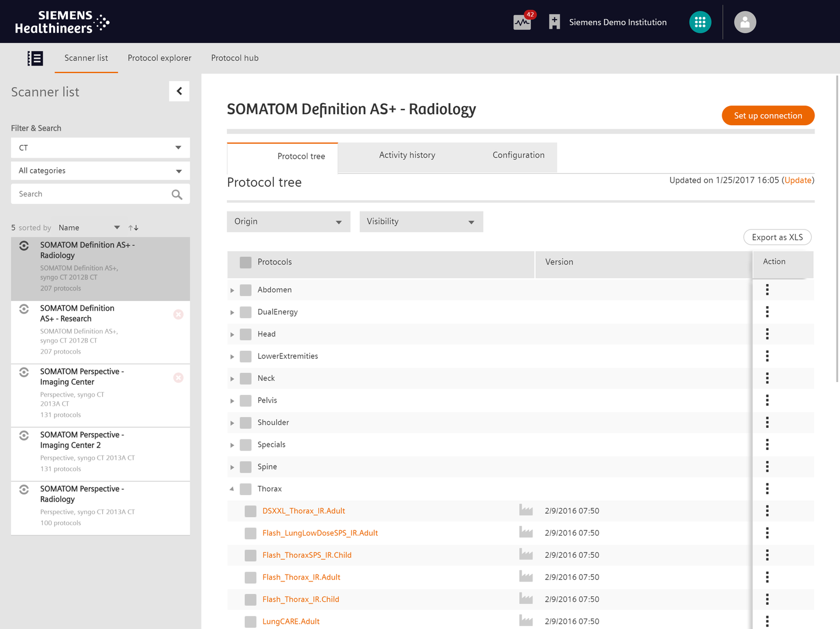Image resolution: width=840 pixels, height=629 pixels.
Task: Click factory icon on Flash_ThoraxSPS_IR.Child row
Action: point(526,554)
